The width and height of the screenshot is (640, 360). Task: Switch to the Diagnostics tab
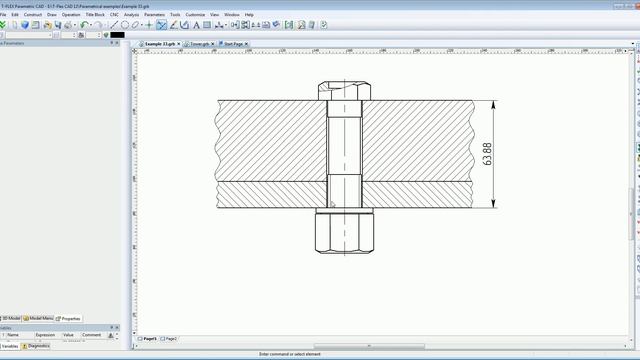[36, 346]
